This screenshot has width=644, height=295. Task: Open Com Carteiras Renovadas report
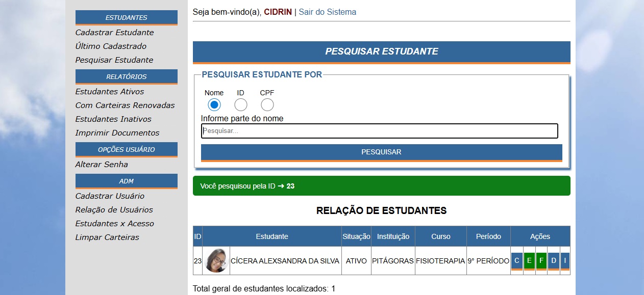tap(125, 105)
